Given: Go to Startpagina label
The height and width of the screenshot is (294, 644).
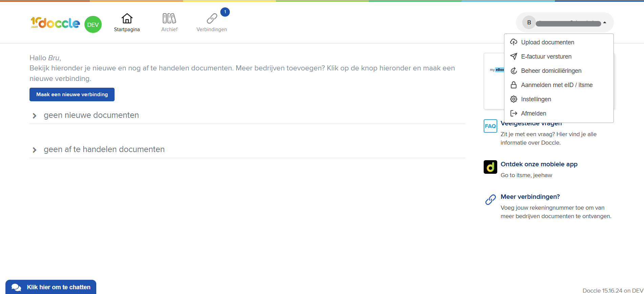Looking at the screenshot, I should [x=127, y=29].
